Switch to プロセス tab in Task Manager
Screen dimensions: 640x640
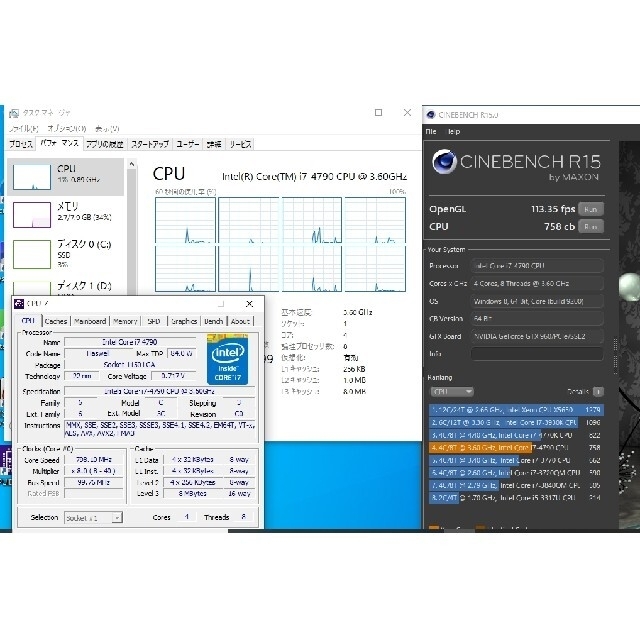pos(21,144)
